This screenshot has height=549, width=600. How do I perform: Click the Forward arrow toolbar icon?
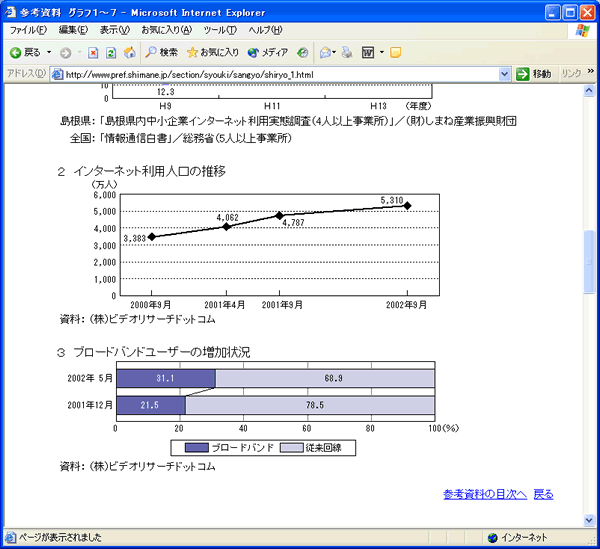65,53
